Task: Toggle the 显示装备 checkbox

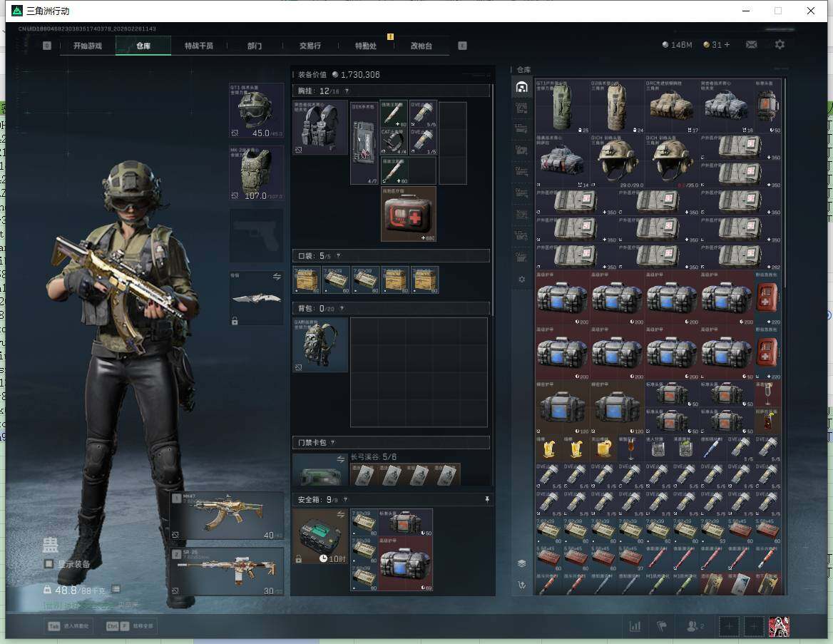Action: click(49, 563)
